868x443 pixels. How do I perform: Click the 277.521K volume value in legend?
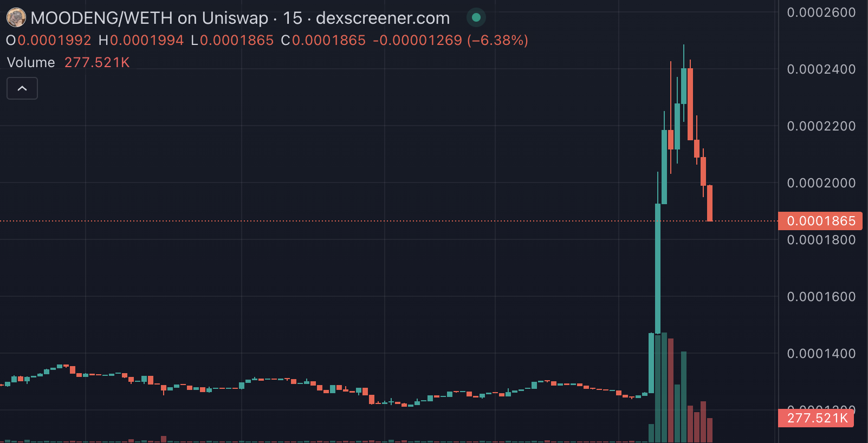97,62
